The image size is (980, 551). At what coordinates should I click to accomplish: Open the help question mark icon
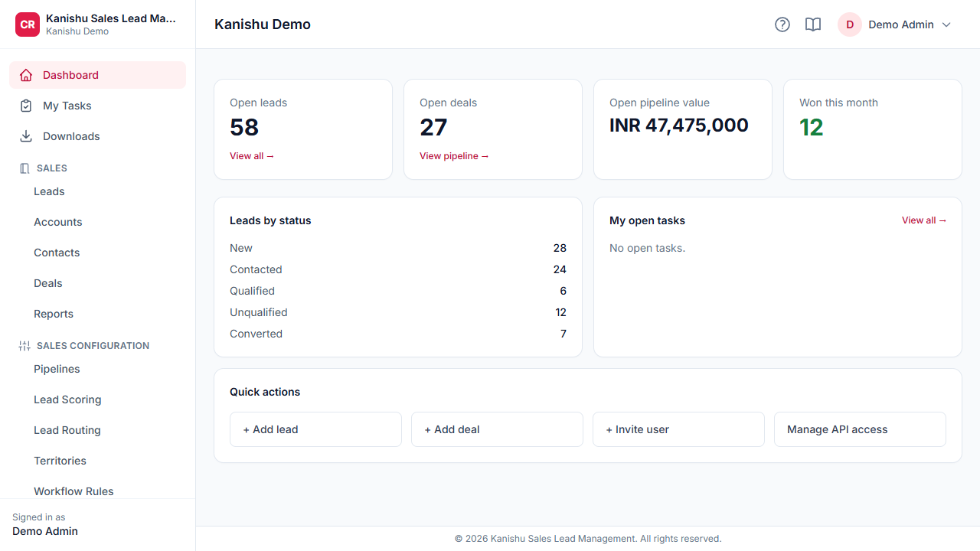point(782,24)
